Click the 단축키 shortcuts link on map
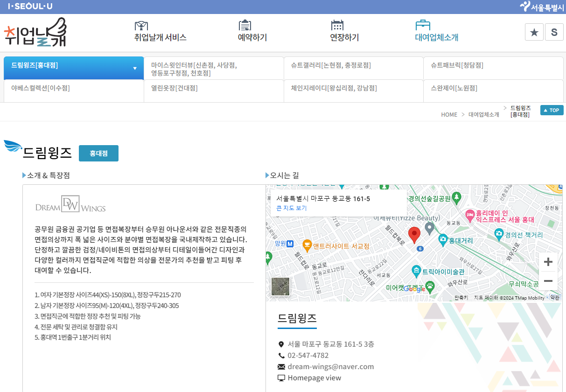The width and height of the screenshot is (566, 392). pyautogui.click(x=461, y=298)
